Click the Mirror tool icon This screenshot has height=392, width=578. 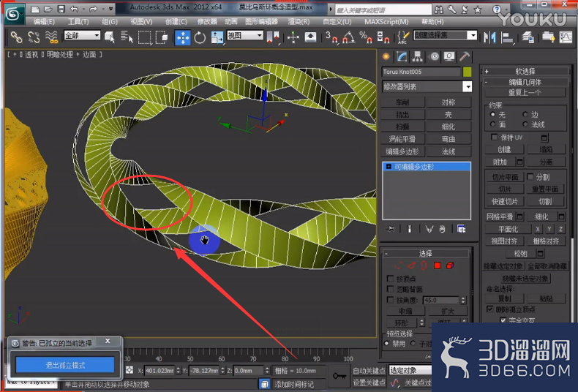tap(490, 37)
